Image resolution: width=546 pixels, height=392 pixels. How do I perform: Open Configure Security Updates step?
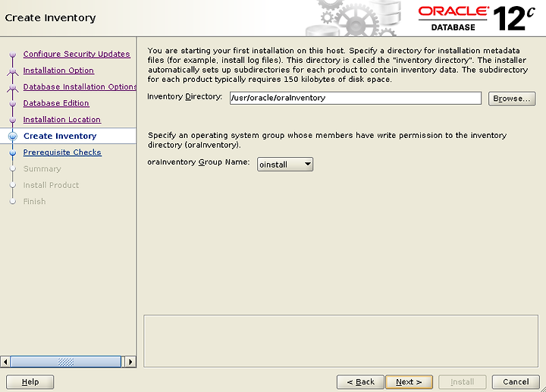click(77, 54)
